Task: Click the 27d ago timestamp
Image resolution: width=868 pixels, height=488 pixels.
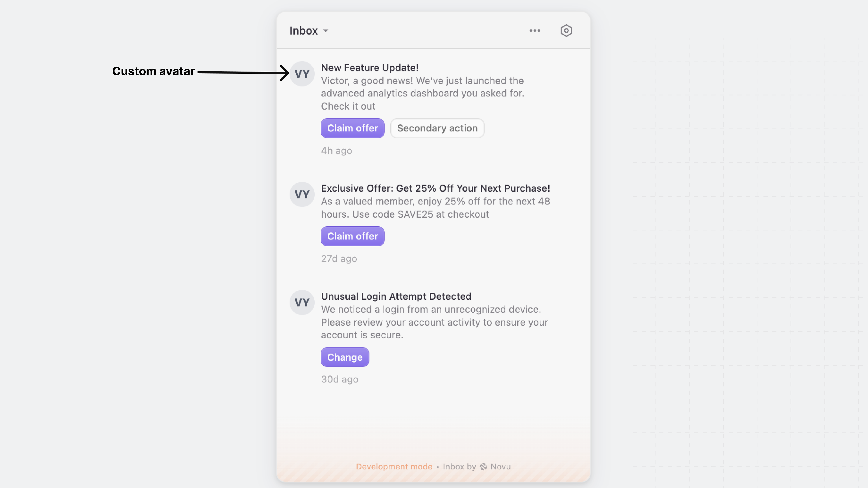Action: pyautogui.click(x=339, y=259)
